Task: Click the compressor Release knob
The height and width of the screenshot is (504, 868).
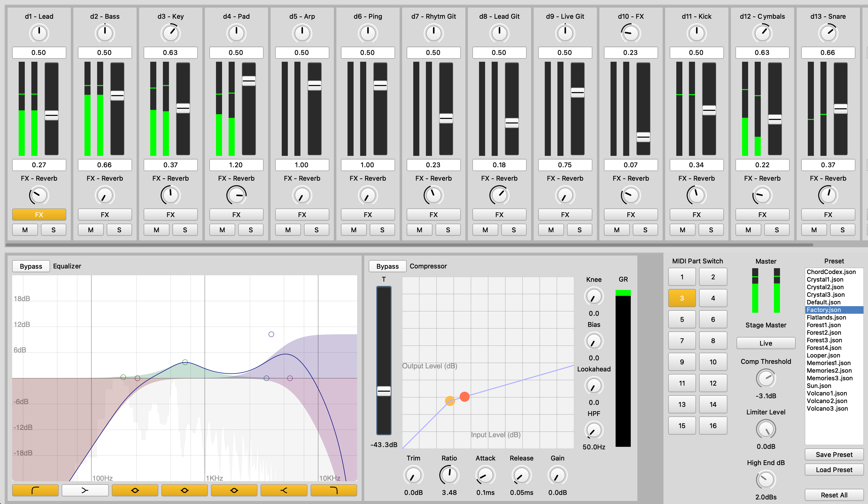Action: tap(522, 475)
